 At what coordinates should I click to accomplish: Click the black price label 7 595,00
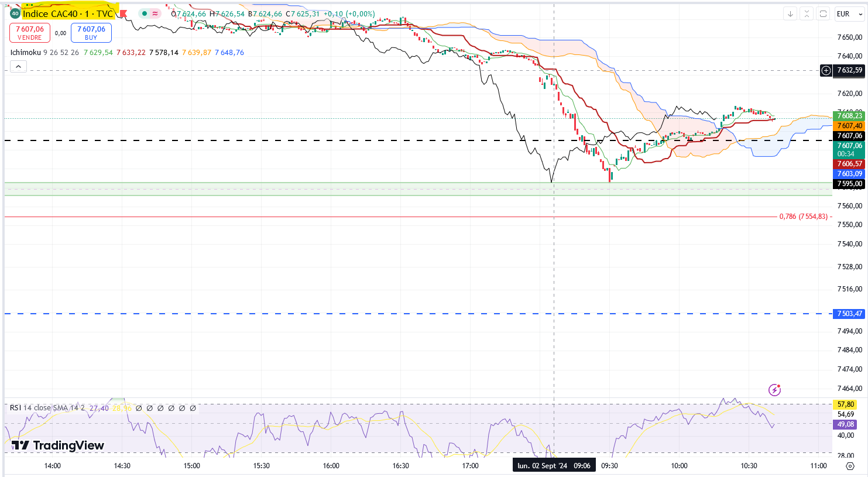coord(849,184)
